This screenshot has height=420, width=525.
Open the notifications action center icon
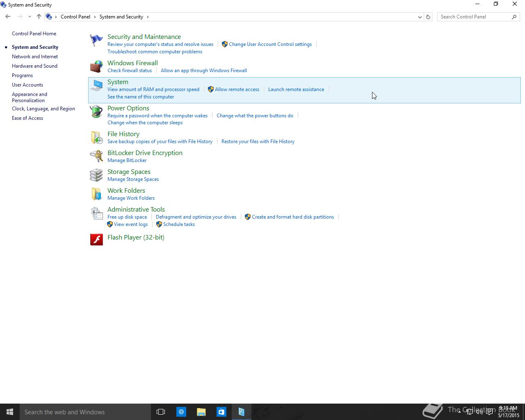(489, 412)
